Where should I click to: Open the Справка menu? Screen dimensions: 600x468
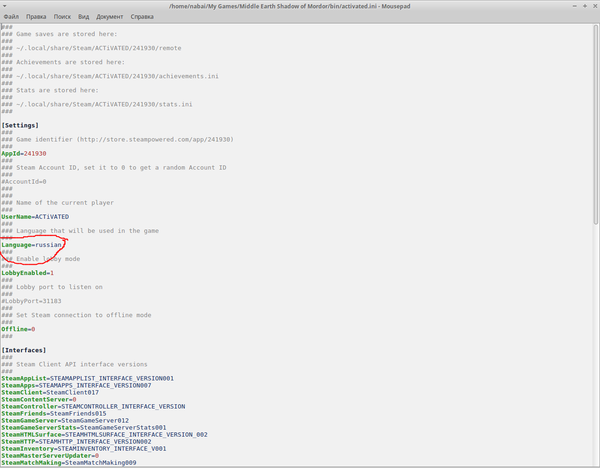click(143, 17)
